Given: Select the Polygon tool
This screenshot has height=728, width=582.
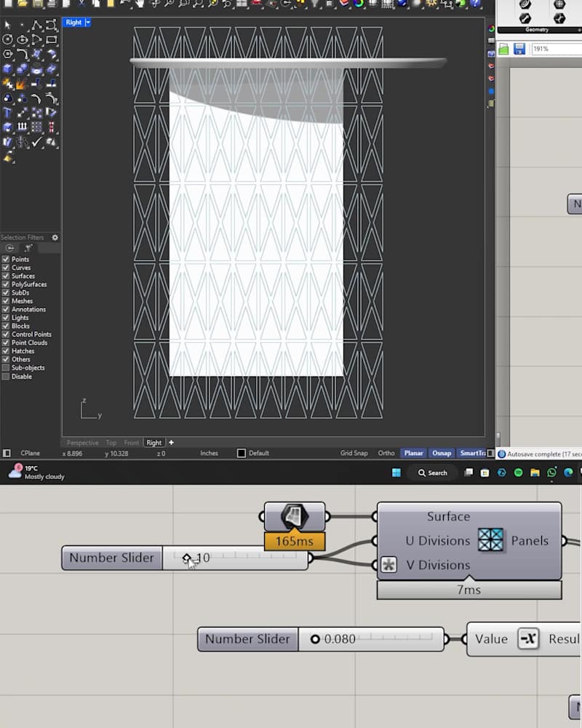Looking at the screenshot, I should click(7, 53).
